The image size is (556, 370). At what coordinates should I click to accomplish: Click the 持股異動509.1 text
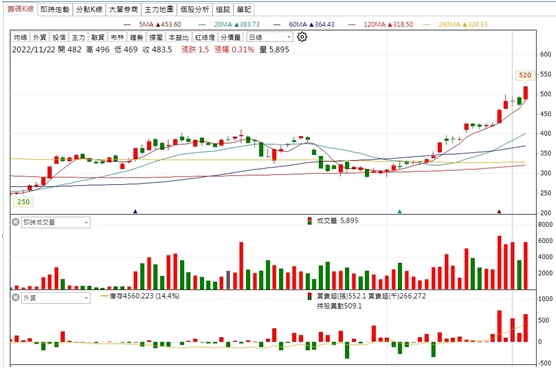339,306
